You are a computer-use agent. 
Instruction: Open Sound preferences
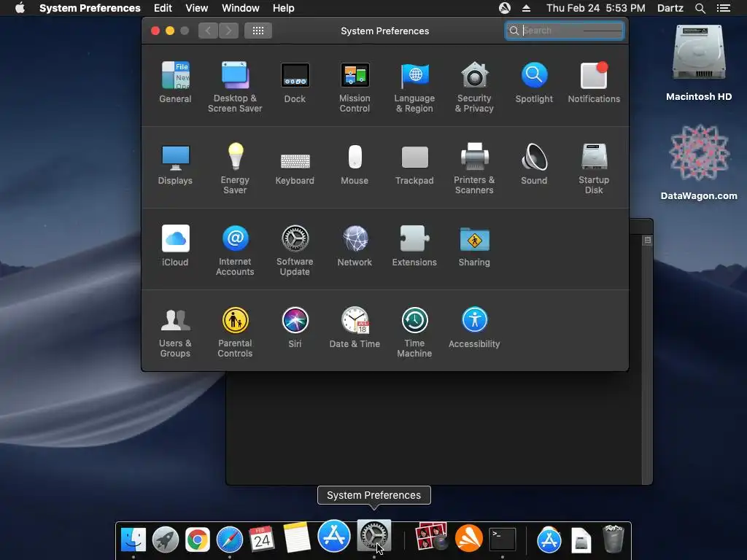pyautogui.click(x=534, y=164)
